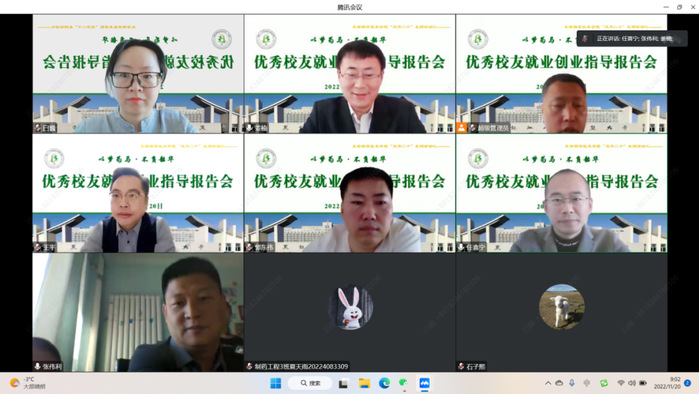Open the volume speaker tray icon
Screen dimensions: 699x394
tap(632, 383)
